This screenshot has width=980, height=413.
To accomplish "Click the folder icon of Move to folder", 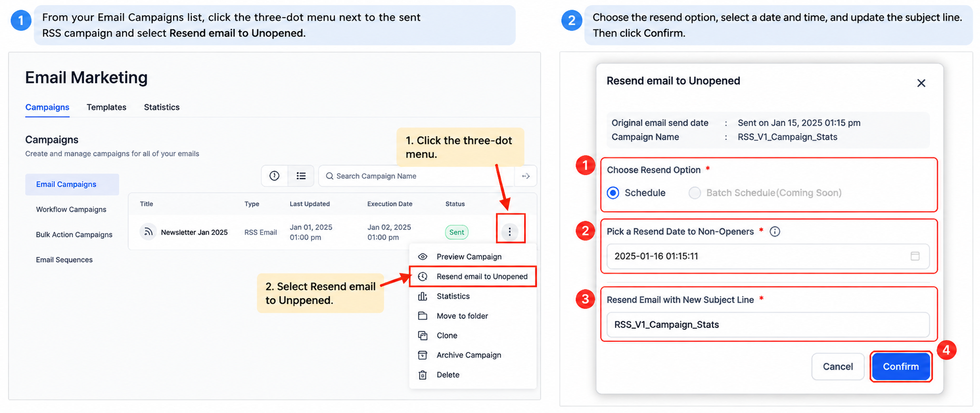I will tap(423, 316).
